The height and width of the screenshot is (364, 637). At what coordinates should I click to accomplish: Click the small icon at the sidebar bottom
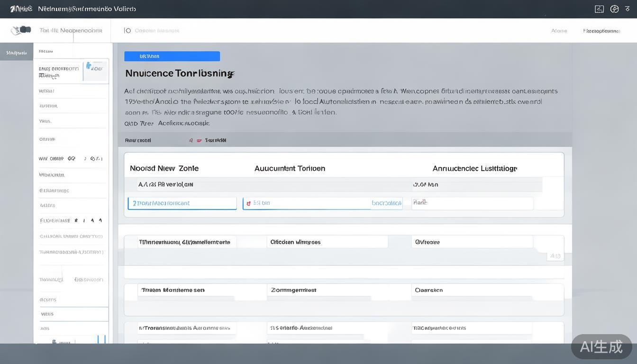tap(55, 341)
